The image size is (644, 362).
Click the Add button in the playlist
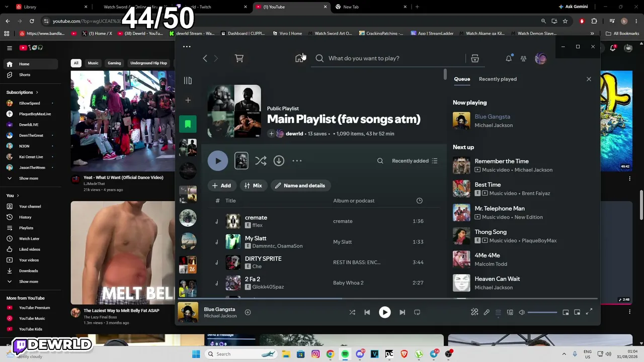click(x=221, y=186)
